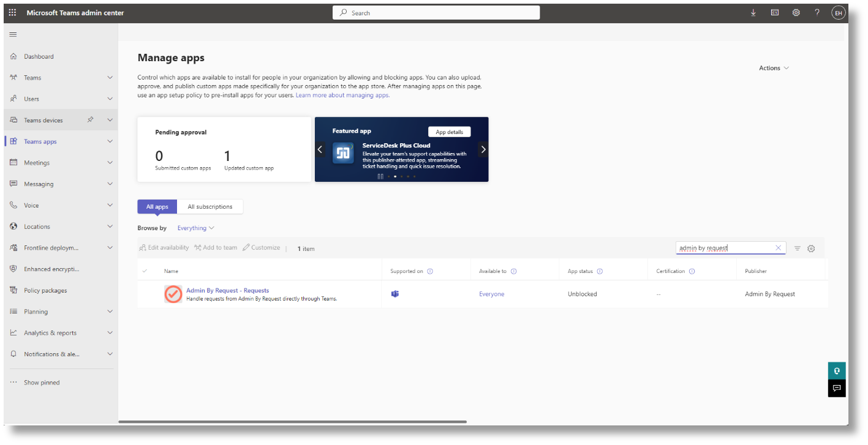This screenshot has width=868, height=445.
Task: Click Edit availability button
Action: click(164, 248)
